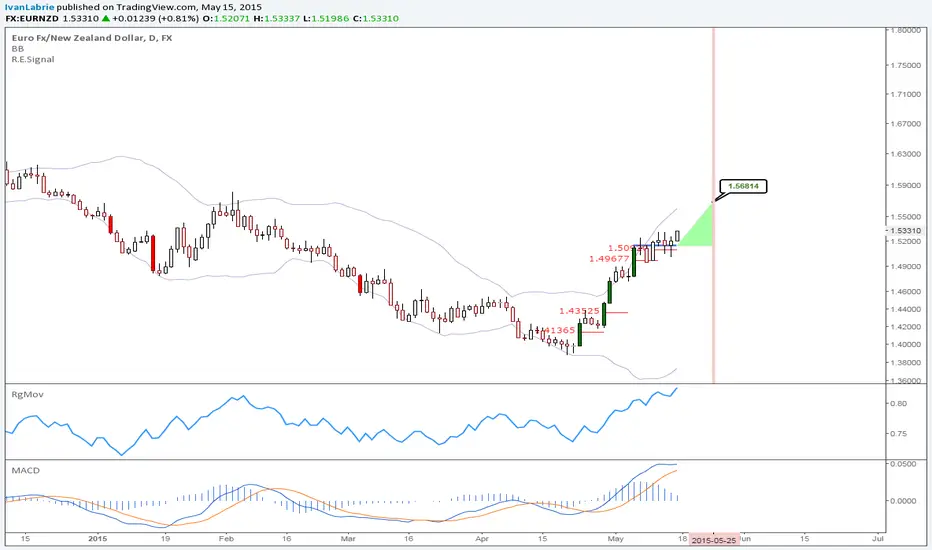Click the 1.49677 price level label

(x=609, y=259)
